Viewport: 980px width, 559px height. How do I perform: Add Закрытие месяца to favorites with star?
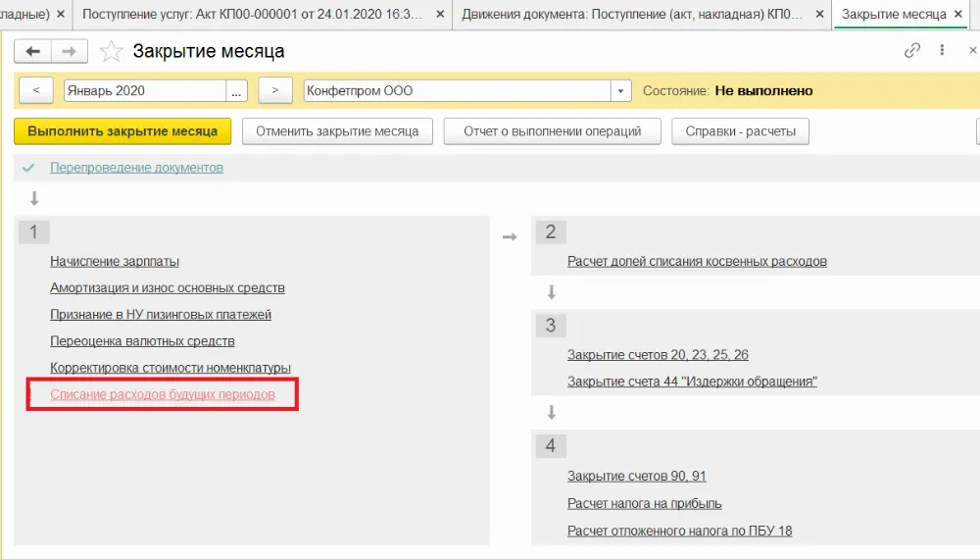pyautogui.click(x=113, y=52)
